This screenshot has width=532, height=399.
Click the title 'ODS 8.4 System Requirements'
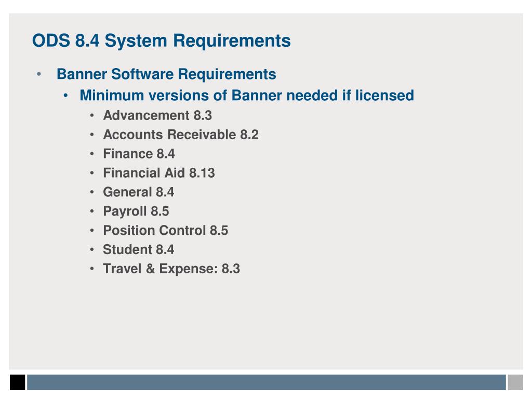tap(161, 41)
